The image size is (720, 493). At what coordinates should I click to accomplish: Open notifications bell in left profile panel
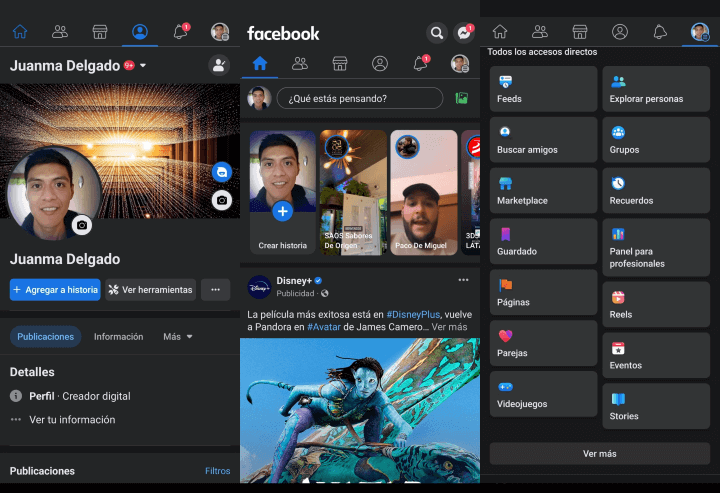(180, 31)
